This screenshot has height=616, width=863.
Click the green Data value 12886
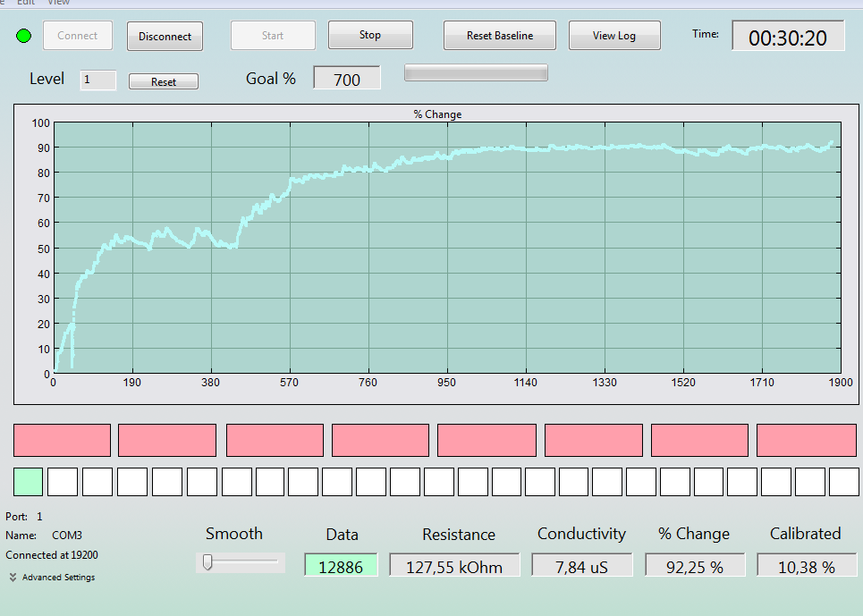click(x=341, y=566)
